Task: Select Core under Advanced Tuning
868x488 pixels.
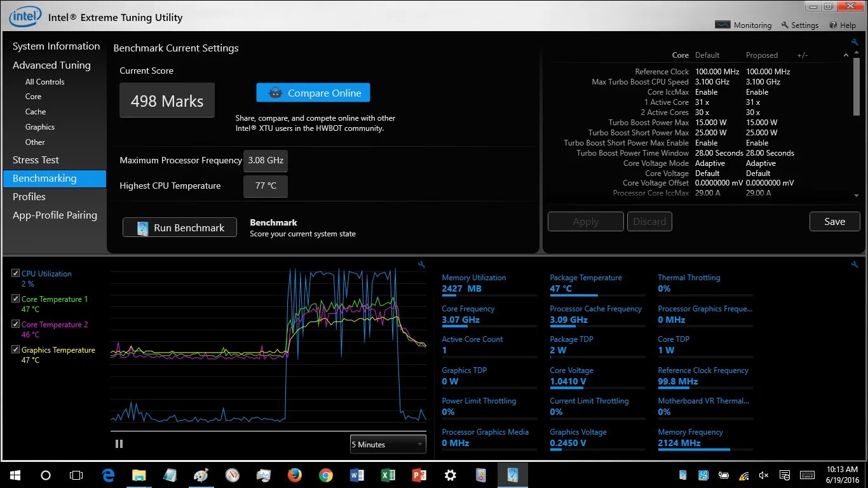Action: (33, 97)
